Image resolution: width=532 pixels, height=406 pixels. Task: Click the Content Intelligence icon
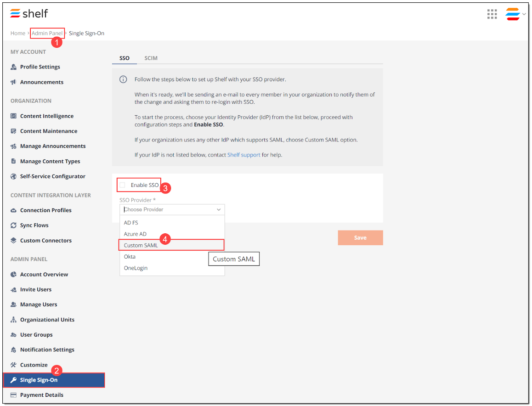pyautogui.click(x=14, y=116)
